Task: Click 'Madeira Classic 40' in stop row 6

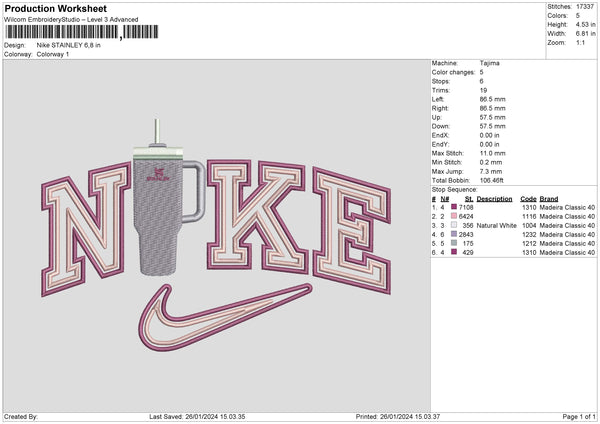Action: [x=567, y=252]
